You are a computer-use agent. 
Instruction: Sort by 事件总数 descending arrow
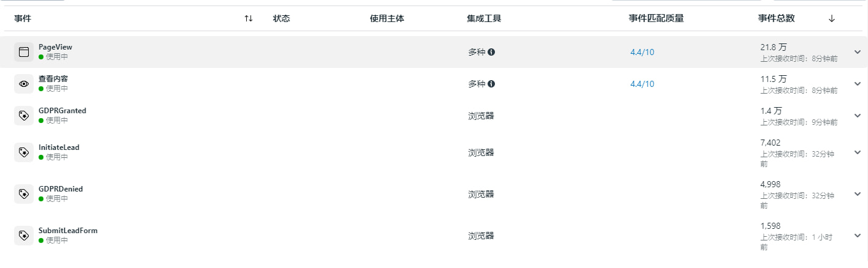tap(831, 18)
